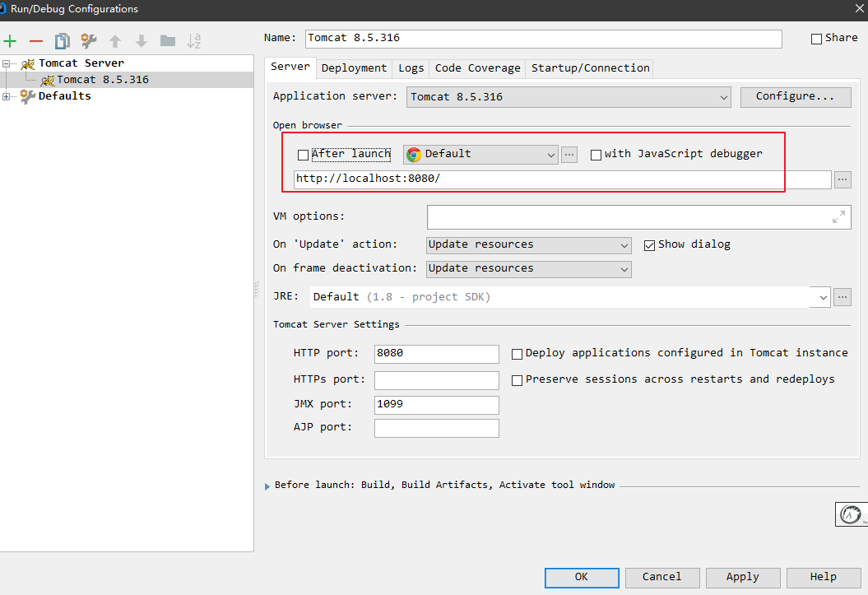Click the red Remove Configuration minus icon

point(35,41)
